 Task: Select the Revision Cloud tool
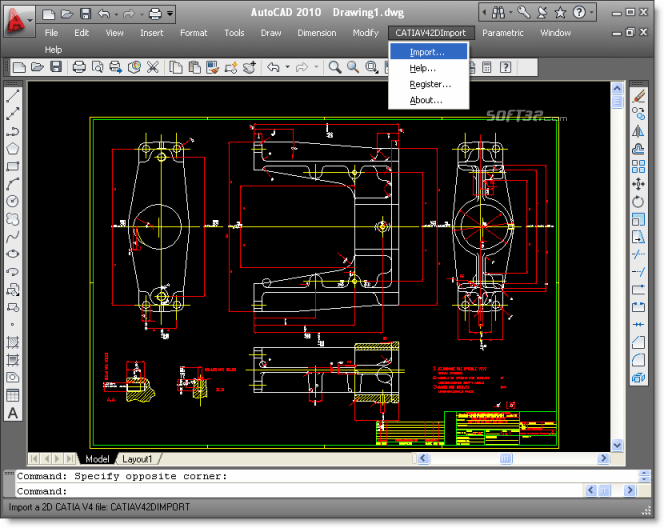coord(13,219)
